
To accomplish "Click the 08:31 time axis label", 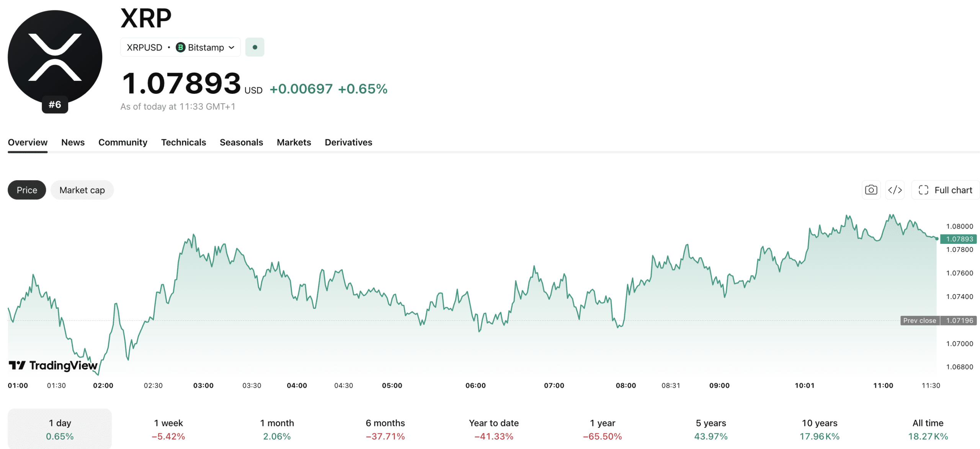I will (x=671, y=385).
